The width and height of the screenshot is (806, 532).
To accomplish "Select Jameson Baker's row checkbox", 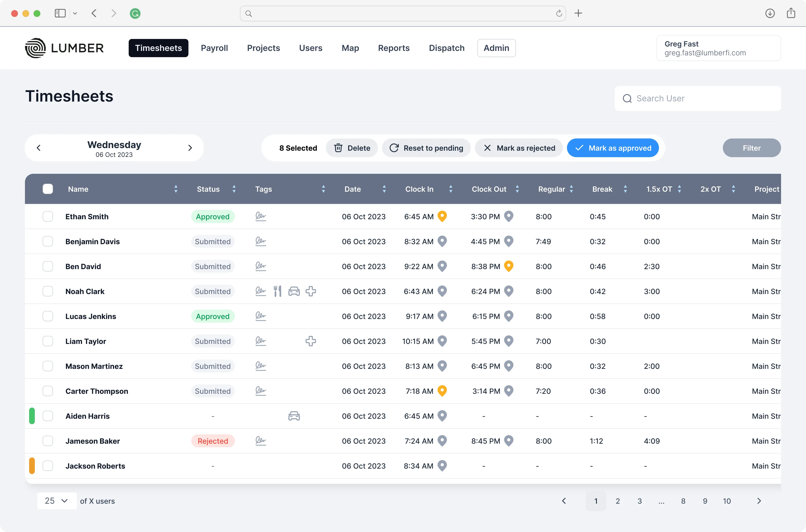I will pos(48,441).
